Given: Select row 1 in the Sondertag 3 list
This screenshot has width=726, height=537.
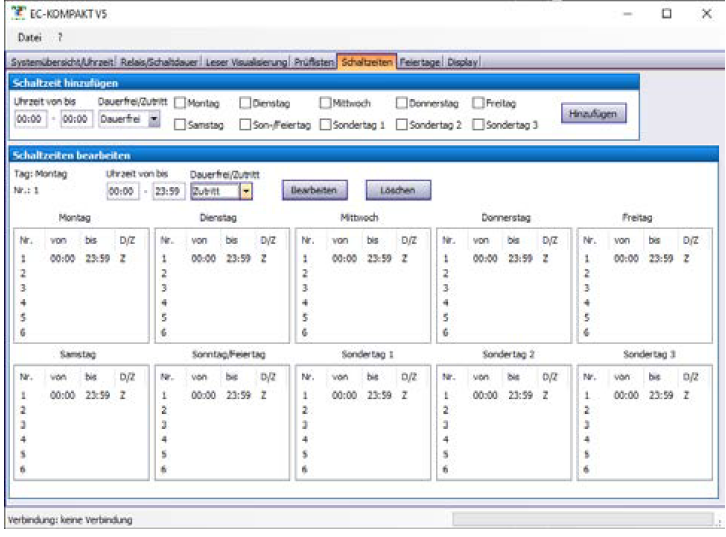Looking at the screenshot, I should click(x=645, y=395).
